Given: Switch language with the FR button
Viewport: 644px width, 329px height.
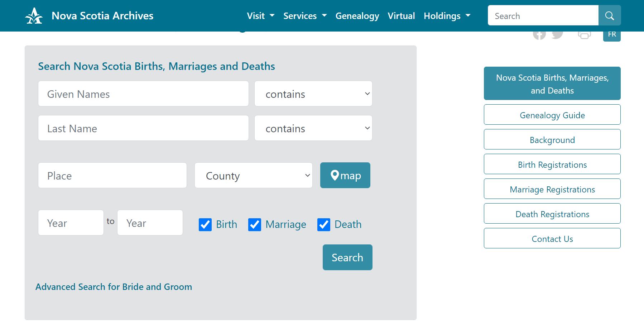Looking at the screenshot, I should (612, 35).
